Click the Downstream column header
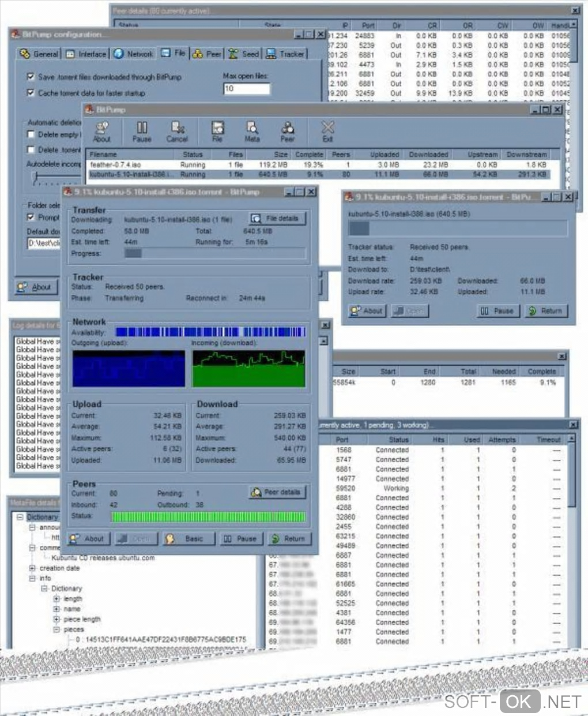The width and height of the screenshot is (588, 716). pyautogui.click(x=526, y=155)
